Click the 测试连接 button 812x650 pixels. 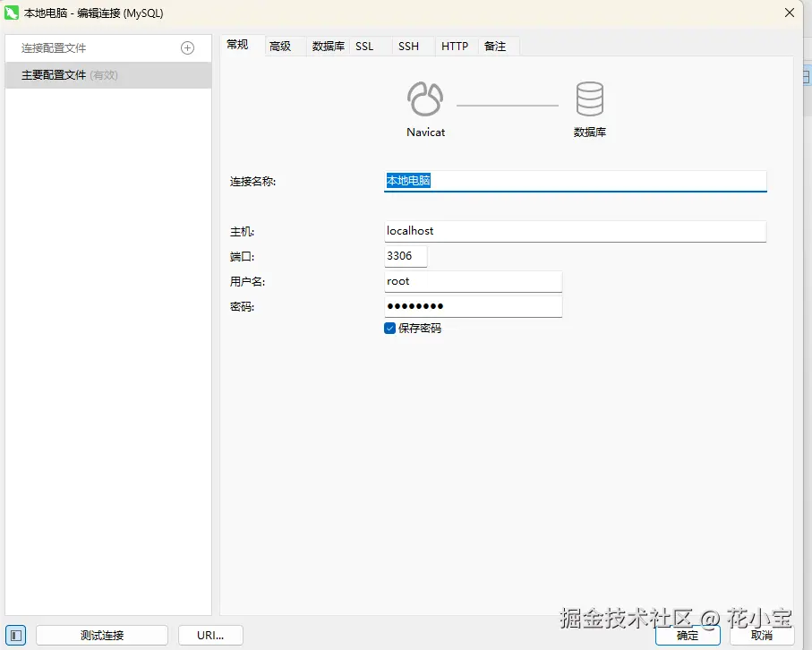pyautogui.click(x=102, y=636)
